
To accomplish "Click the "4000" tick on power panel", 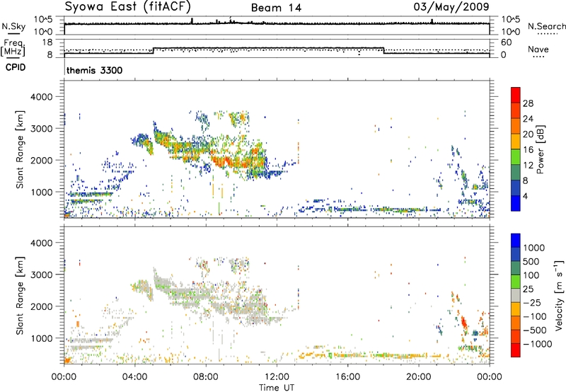I will point(42,97).
